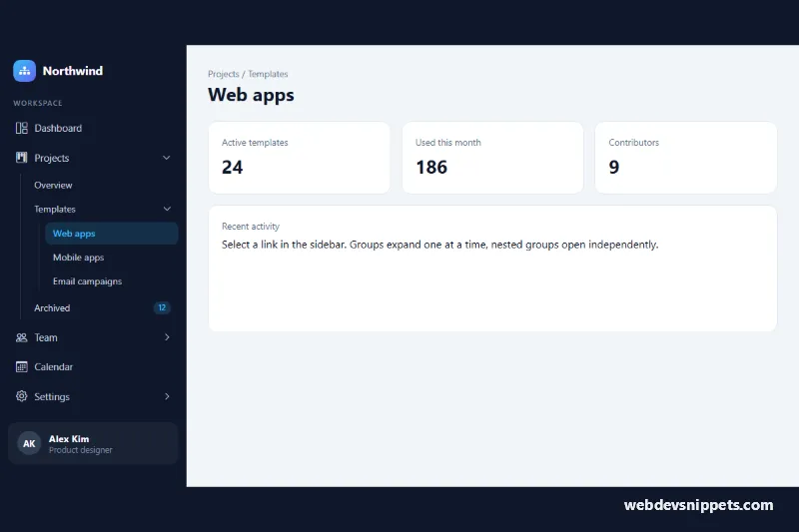799x532 pixels.
Task: Click the Calendar icon in sidebar
Action: coord(21,366)
